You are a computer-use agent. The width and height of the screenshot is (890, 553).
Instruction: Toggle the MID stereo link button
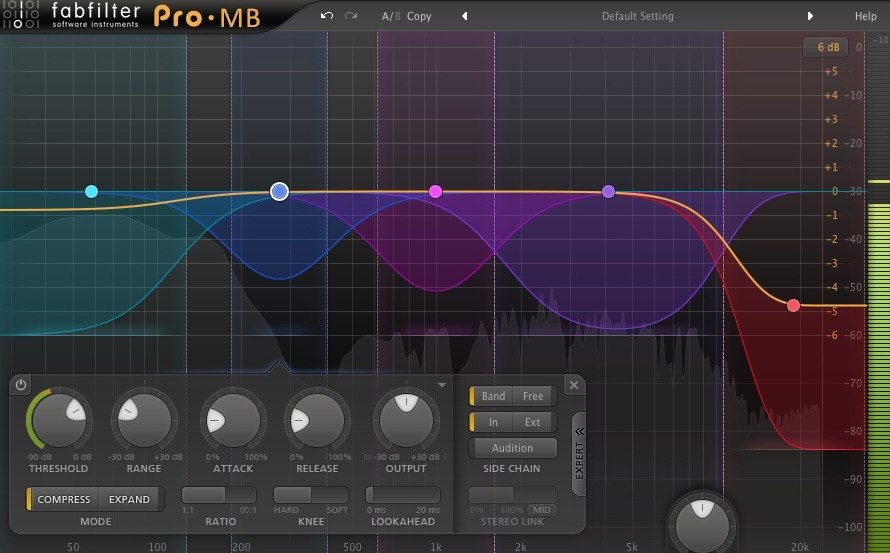click(541, 510)
